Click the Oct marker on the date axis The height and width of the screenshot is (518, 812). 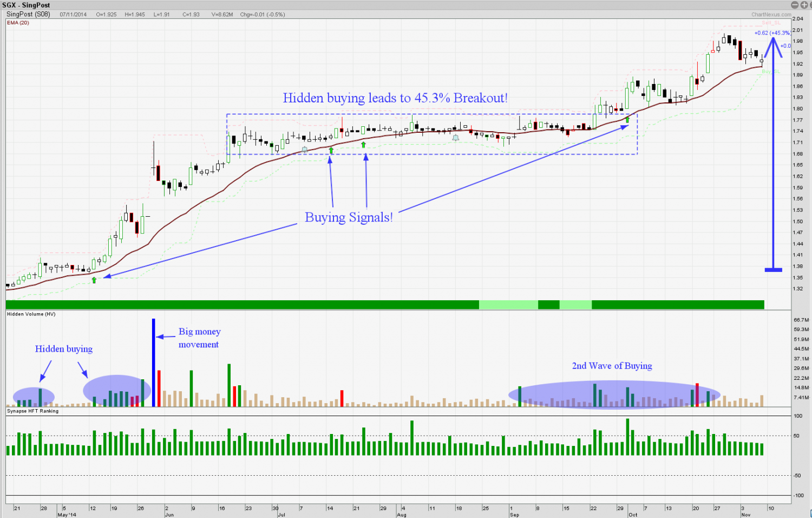tap(632, 515)
